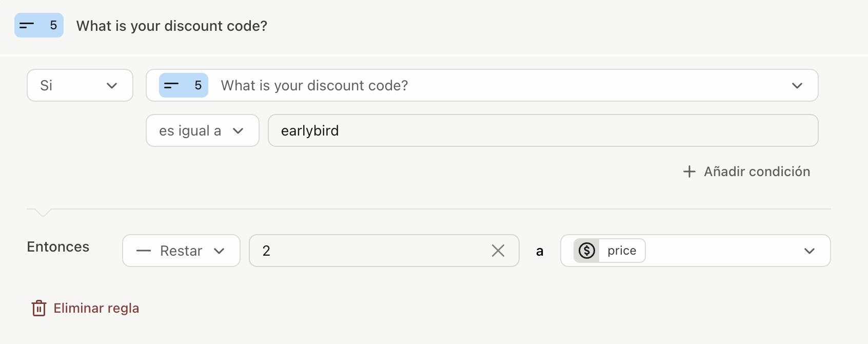The width and height of the screenshot is (868, 344).
Task: Clear the value 2 with the X icon
Action: 498,251
